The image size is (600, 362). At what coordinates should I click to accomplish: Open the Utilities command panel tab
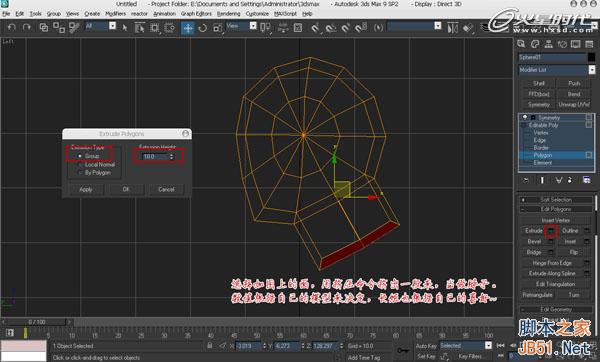[x=589, y=44]
